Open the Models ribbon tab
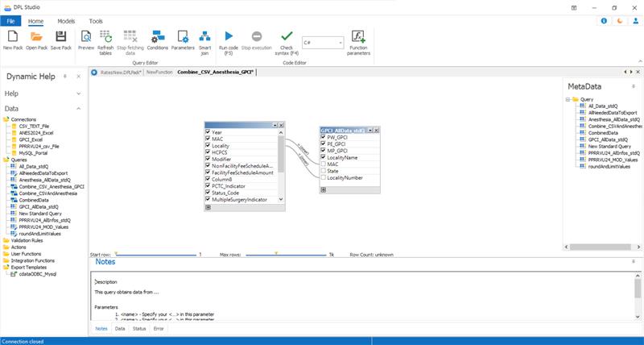The width and height of the screenshot is (644, 345). coord(67,21)
